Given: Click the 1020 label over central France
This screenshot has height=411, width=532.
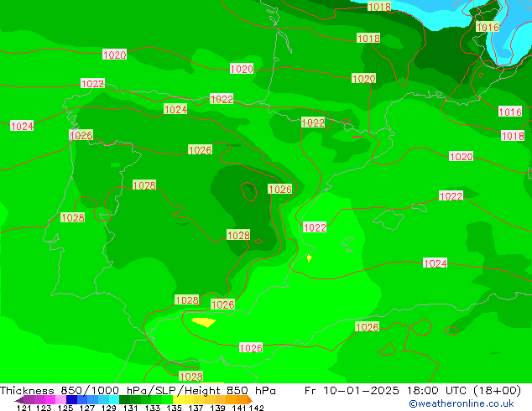Looking at the screenshot, I should click(363, 79).
